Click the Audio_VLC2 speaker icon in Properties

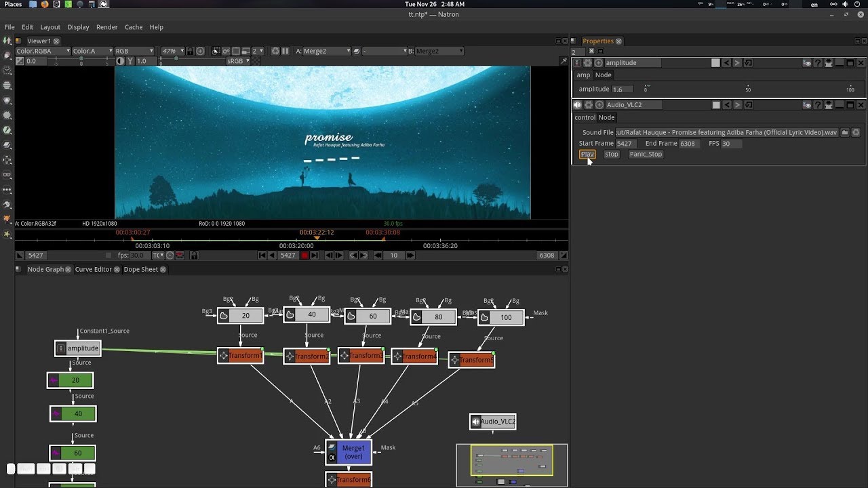click(x=577, y=105)
